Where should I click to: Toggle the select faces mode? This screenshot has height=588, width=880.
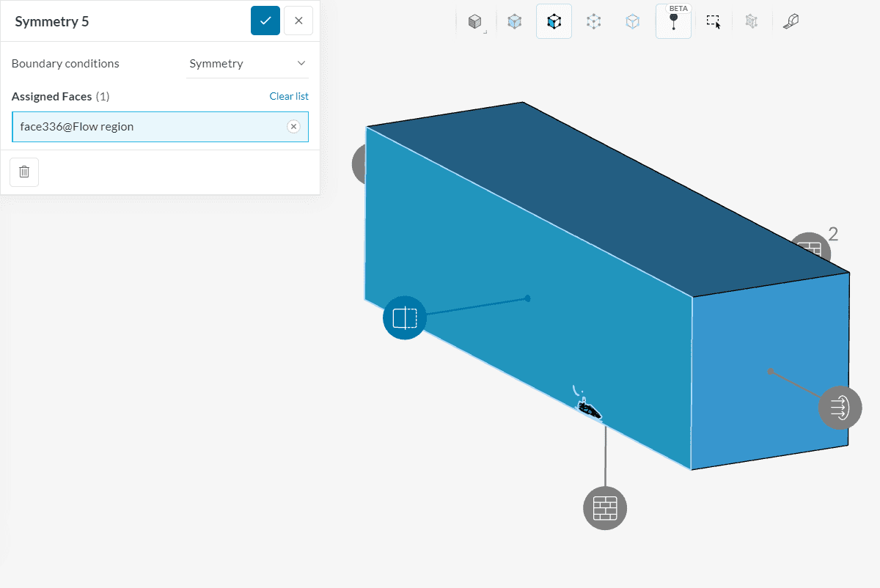[x=554, y=22]
